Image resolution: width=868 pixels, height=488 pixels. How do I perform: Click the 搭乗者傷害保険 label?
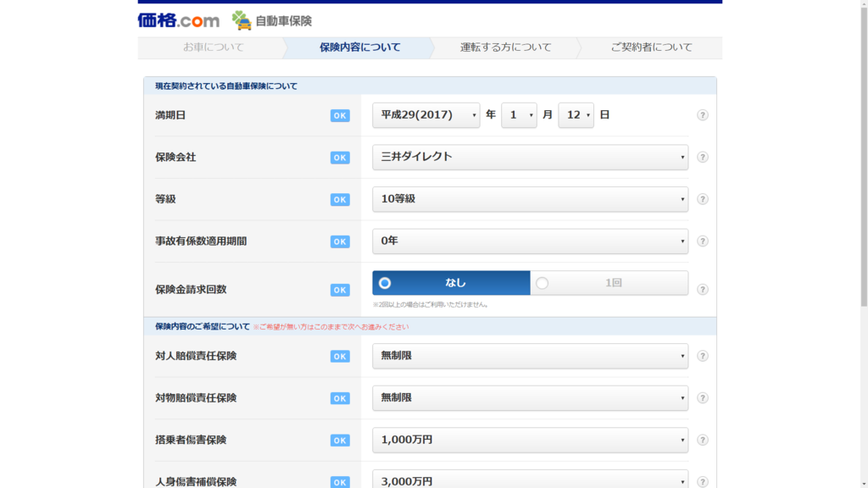(x=191, y=440)
